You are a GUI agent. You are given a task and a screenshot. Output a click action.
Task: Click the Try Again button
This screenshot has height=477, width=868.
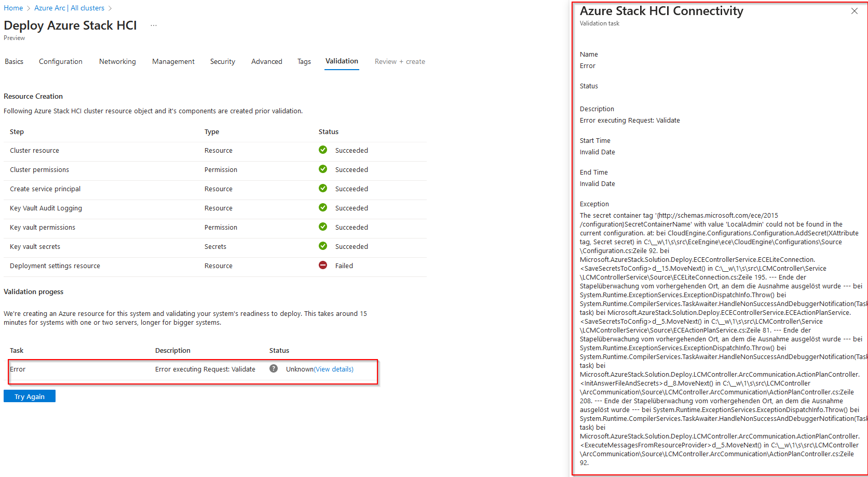[30, 396]
